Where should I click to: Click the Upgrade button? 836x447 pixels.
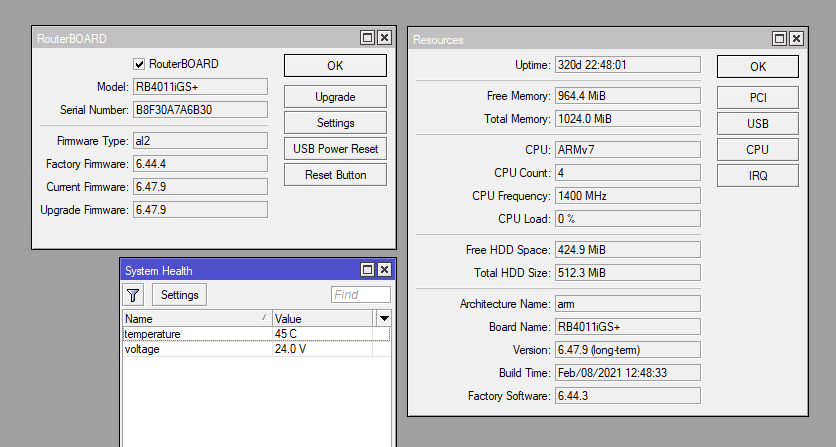(335, 97)
